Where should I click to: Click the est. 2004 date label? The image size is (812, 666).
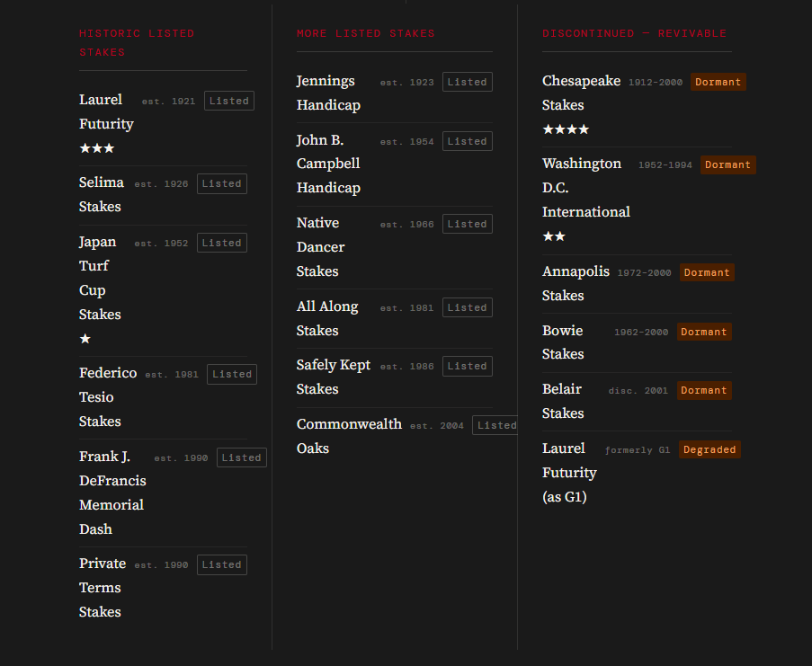[437, 426]
